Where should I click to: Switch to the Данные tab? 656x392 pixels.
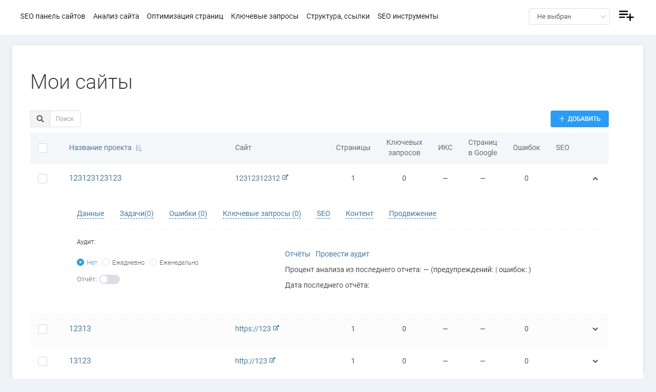(90, 214)
